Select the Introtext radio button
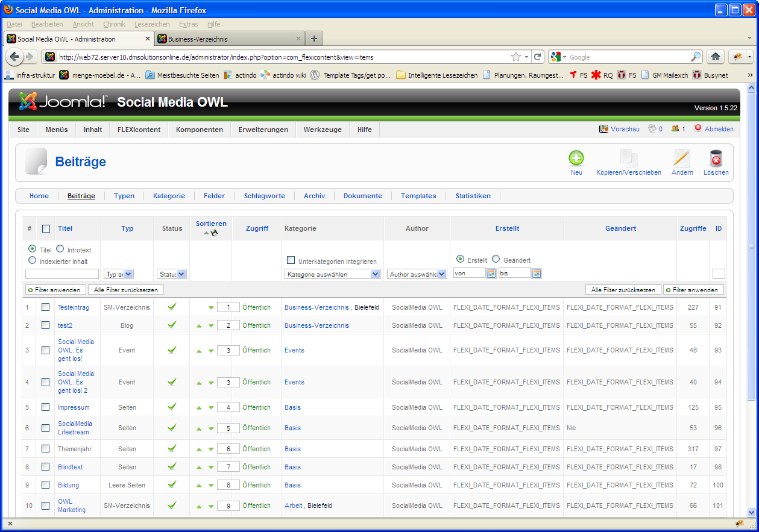 click(60, 249)
